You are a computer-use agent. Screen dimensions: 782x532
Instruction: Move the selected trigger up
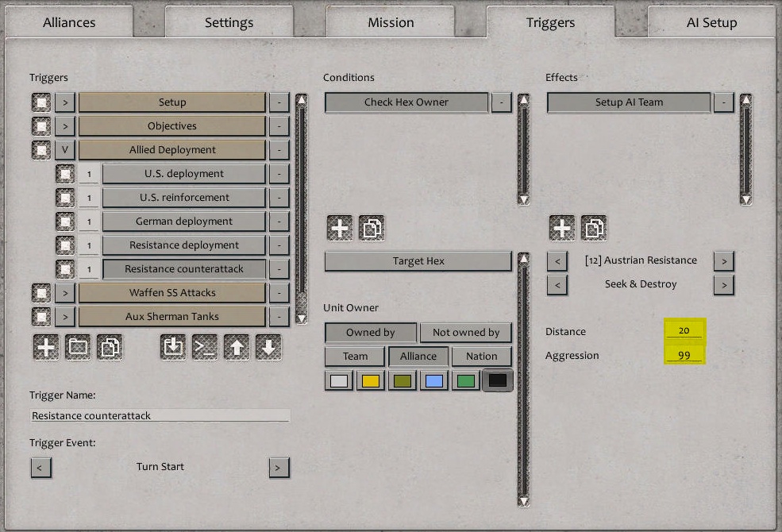click(x=236, y=348)
